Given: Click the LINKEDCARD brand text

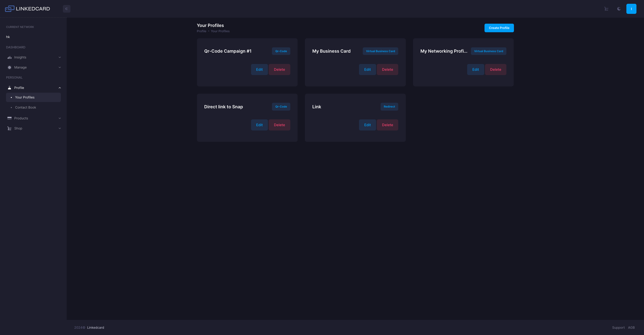Looking at the screenshot, I should click(x=33, y=9).
